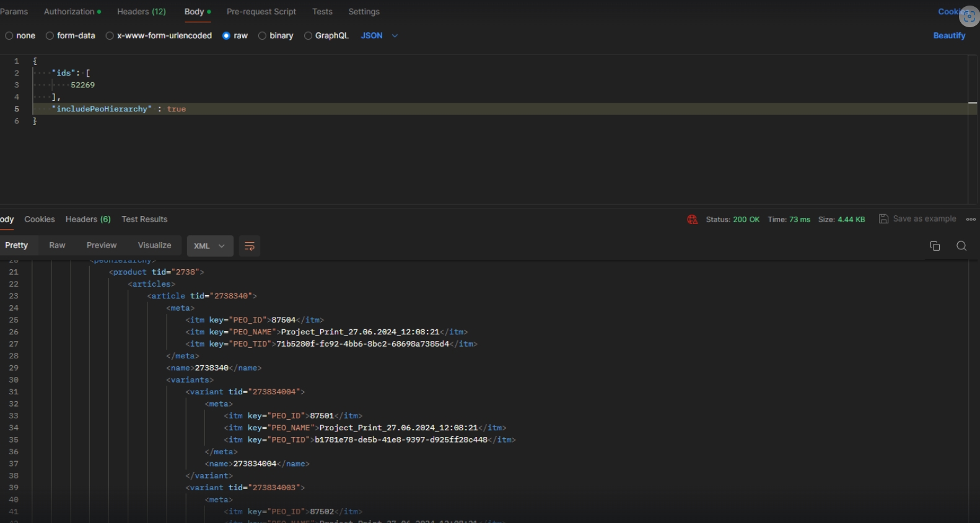Choose the binary body type option
Image resolution: width=980 pixels, height=523 pixels.
pos(263,36)
